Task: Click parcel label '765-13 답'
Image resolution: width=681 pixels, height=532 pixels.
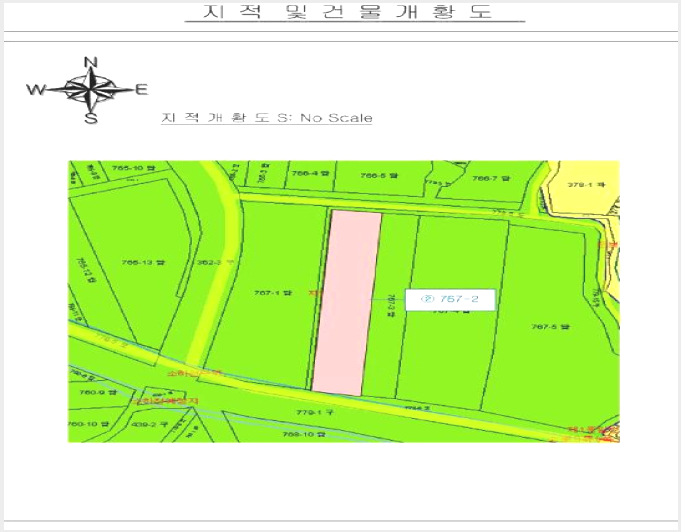Action: pos(143,262)
